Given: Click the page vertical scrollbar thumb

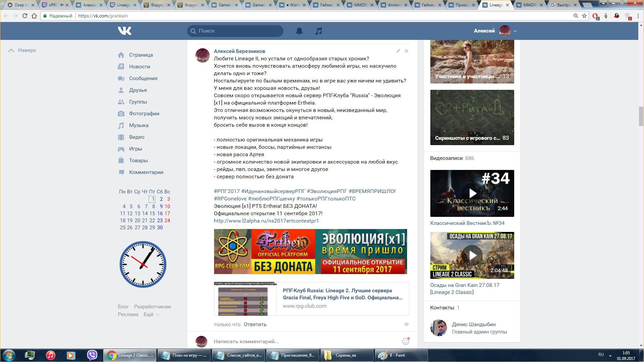Looking at the screenshot, I should tap(641, 116).
